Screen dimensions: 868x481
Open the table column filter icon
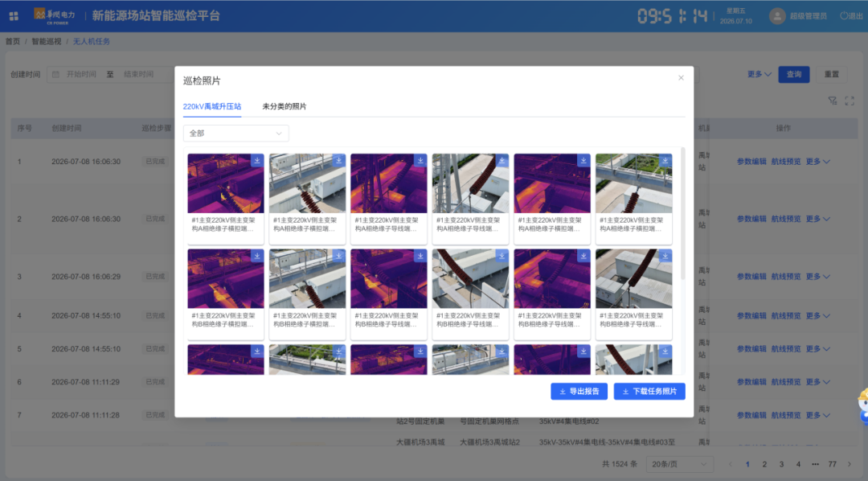tap(832, 101)
